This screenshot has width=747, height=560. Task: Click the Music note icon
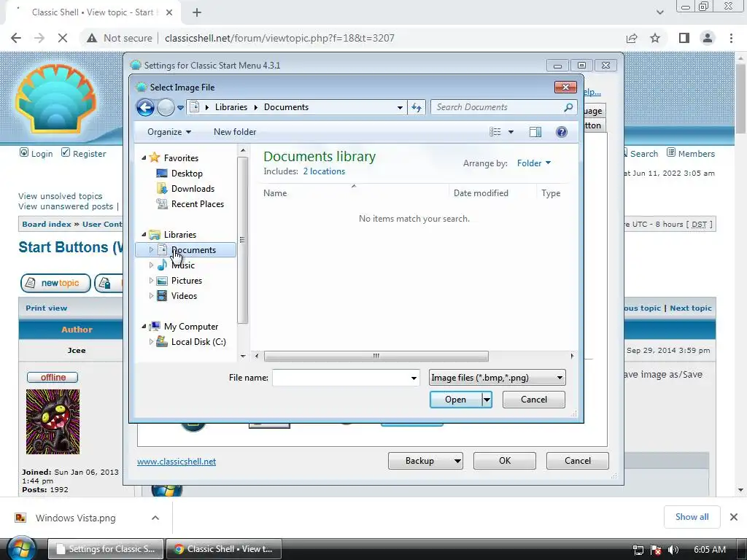[x=162, y=265]
